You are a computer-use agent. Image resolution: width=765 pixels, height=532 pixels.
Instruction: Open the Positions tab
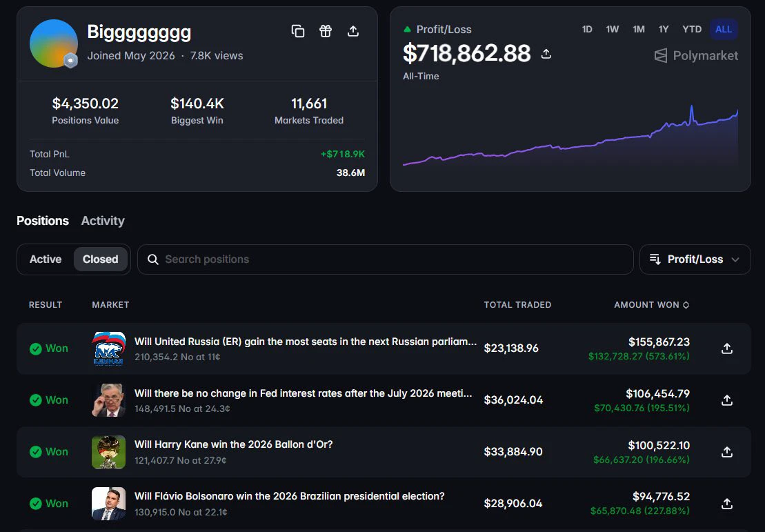coord(43,221)
